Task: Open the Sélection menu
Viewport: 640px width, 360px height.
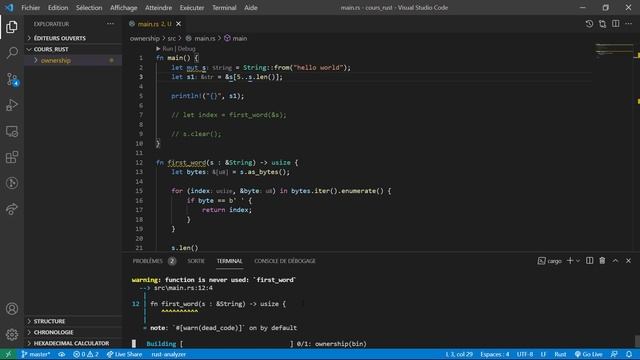Action: click(89, 7)
